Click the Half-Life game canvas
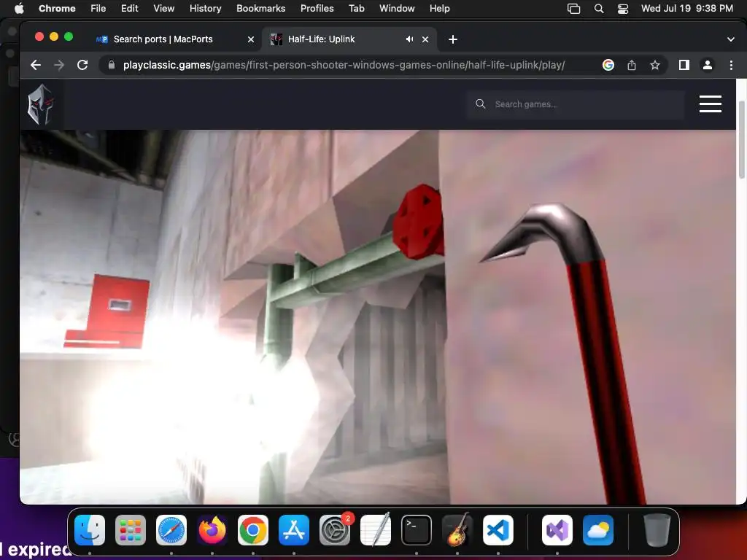Image resolution: width=747 pixels, height=560 pixels. click(x=378, y=316)
